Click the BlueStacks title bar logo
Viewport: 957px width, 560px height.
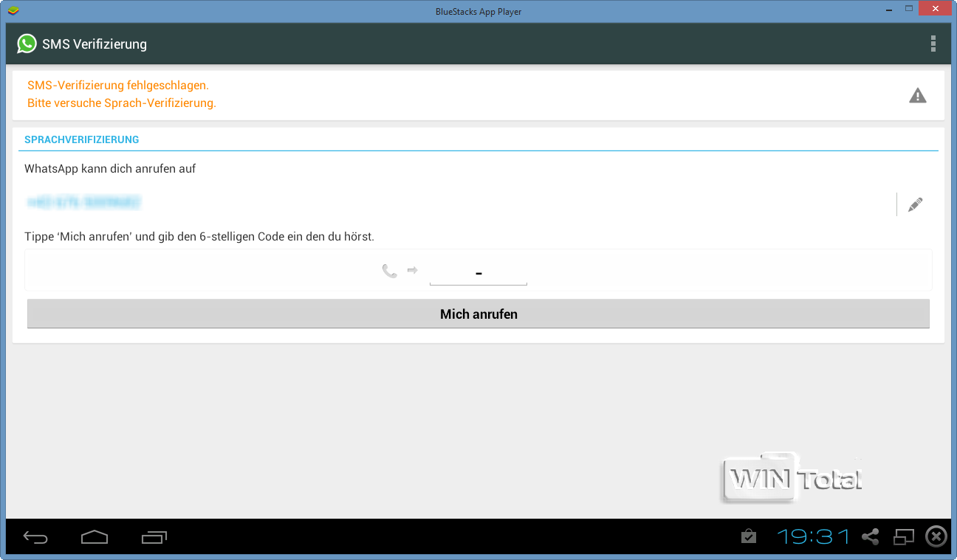click(12, 11)
